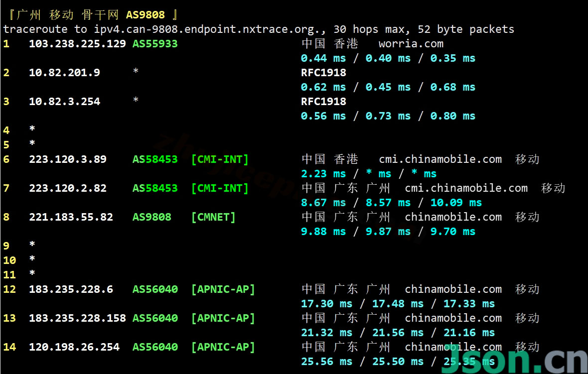Select latency 8.67 ms in hop 7
The image size is (588, 374).
(323, 203)
